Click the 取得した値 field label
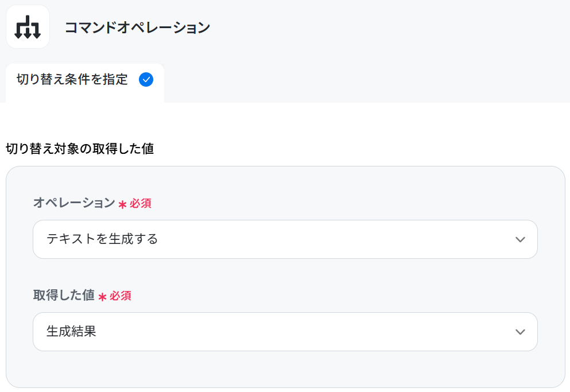Screen dimensions: 570x392 pos(64,295)
